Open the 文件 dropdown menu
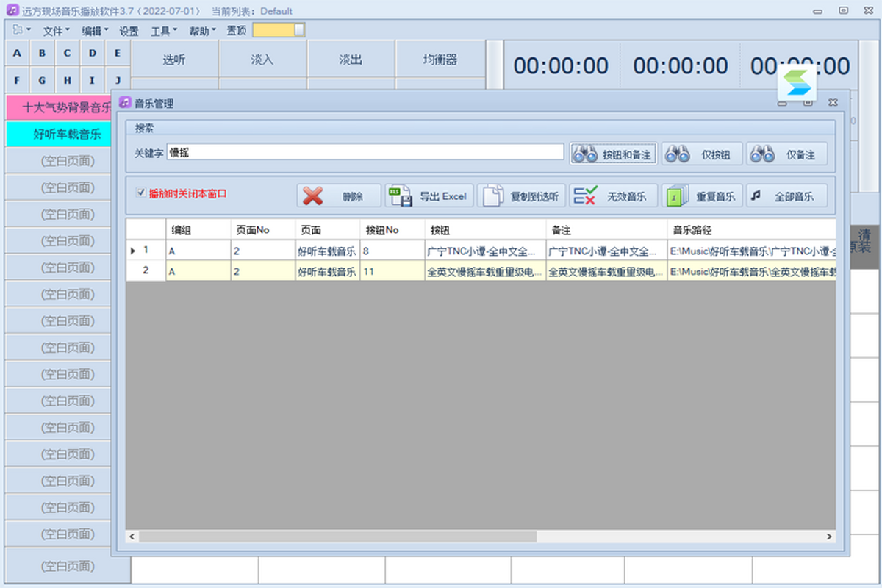Screen dimensions: 882x588 pyautogui.click(x=56, y=31)
